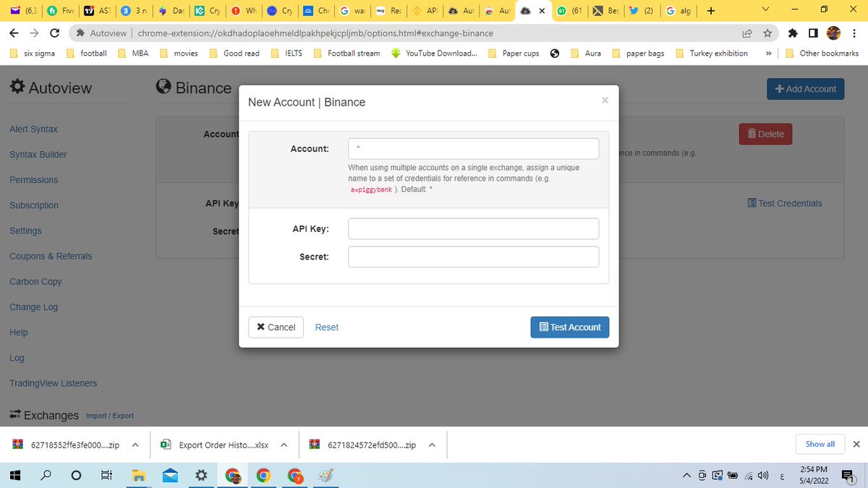
Task: Open Log in the sidebar
Action: click(x=17, y=358)
